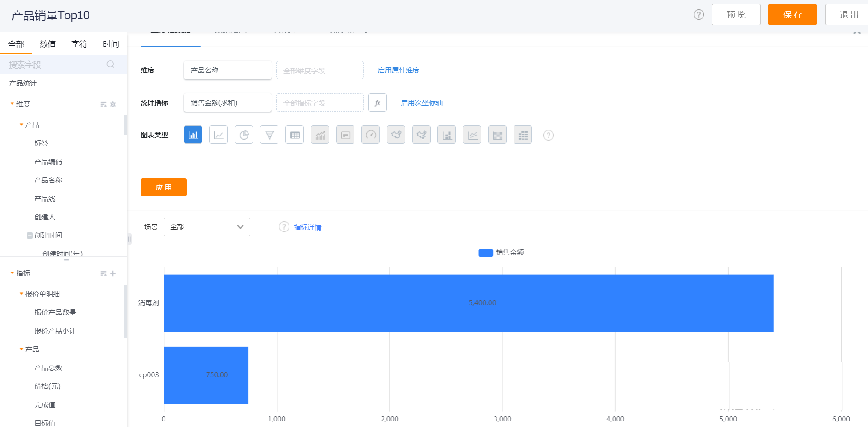
Task: Click help icon next to 指标详情
Action: (x=284, y=227)
